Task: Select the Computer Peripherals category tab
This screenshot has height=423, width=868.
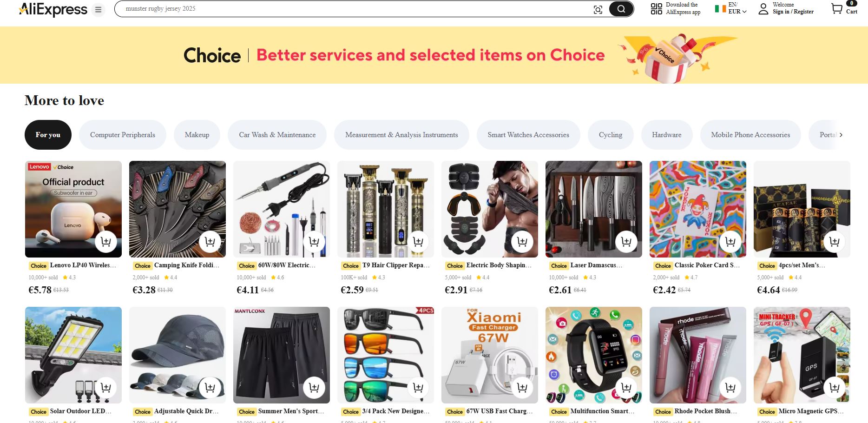Action: [123, 135]
